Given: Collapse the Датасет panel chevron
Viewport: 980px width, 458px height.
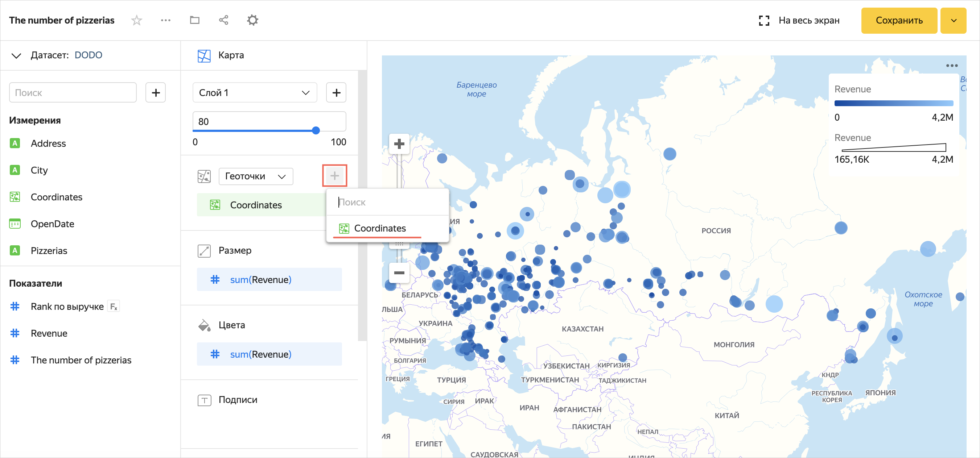Looking at the screenshot, I should tap(16, 56).
